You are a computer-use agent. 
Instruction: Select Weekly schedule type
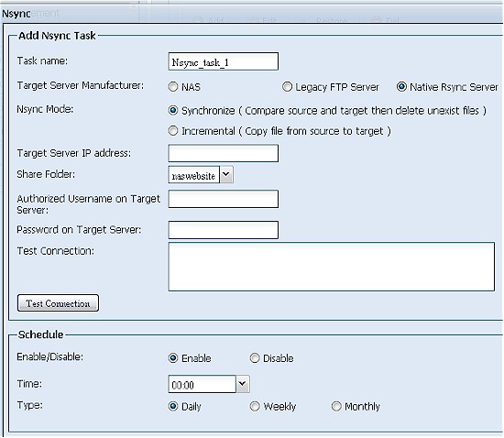[255, 406]
